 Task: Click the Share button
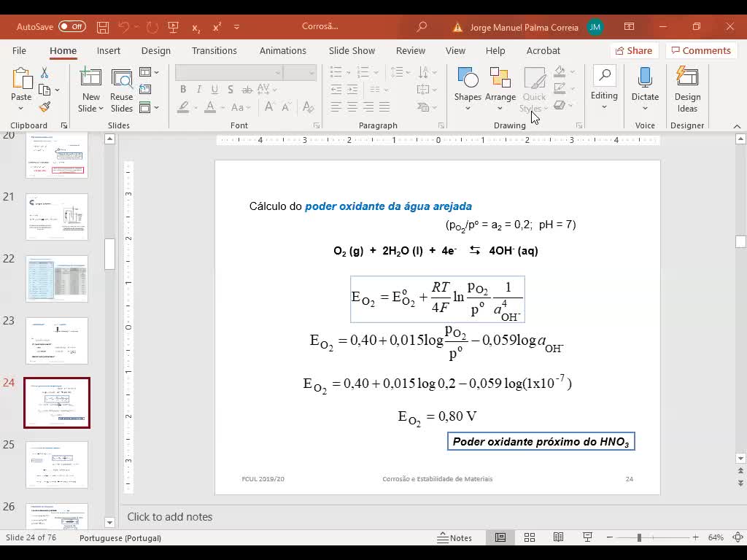633,50
